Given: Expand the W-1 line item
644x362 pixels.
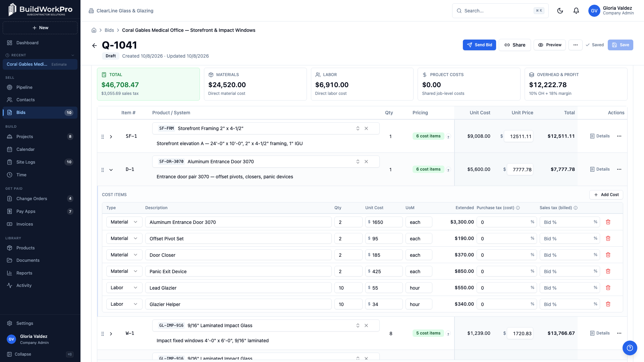Looking at the screenshot, I should [x=111, y=334].
